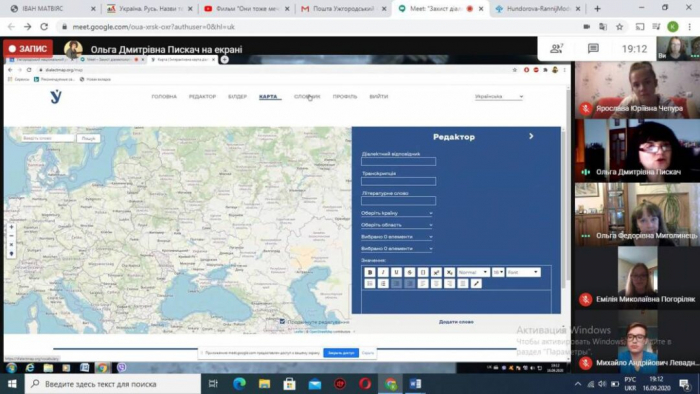Open the Оберіть область dropdown

pos(396,225)
